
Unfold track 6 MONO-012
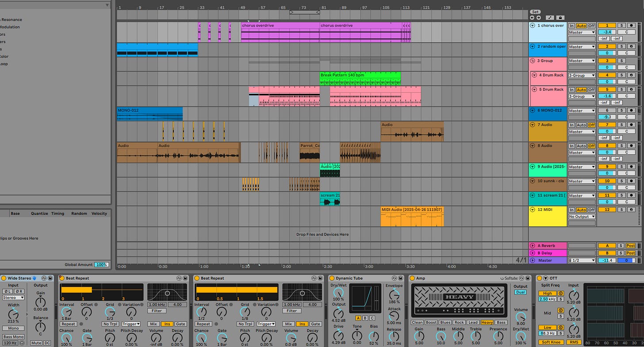coord(533,111)
